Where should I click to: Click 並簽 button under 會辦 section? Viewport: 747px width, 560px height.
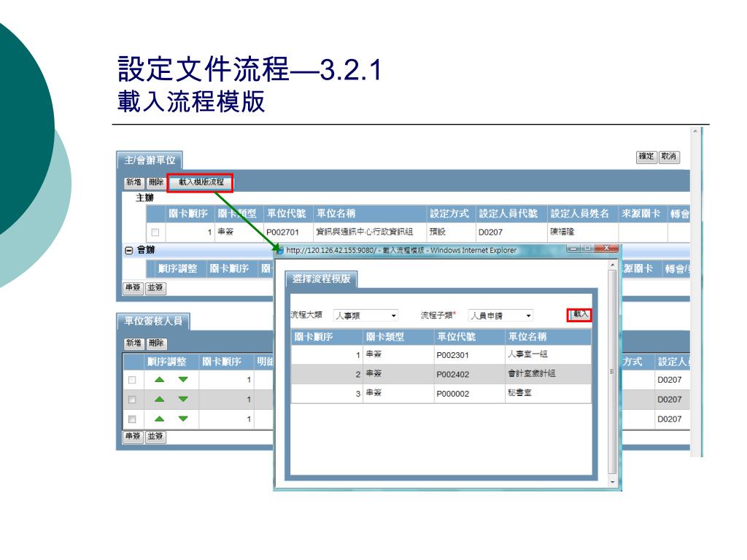[155, 288]
